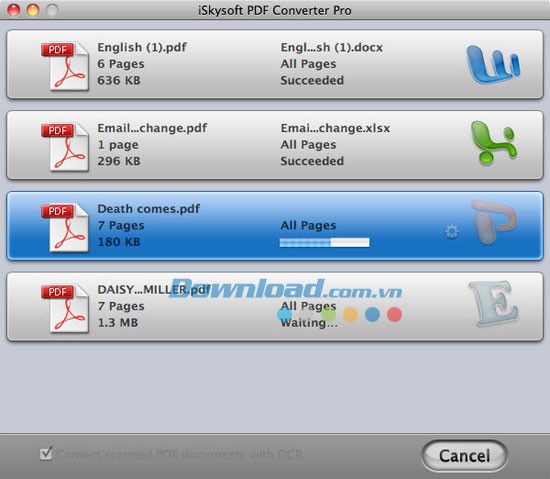
Task: Click Waiting... status of DAISY...MILLER.pdf
Action: (x=309, y=323)
